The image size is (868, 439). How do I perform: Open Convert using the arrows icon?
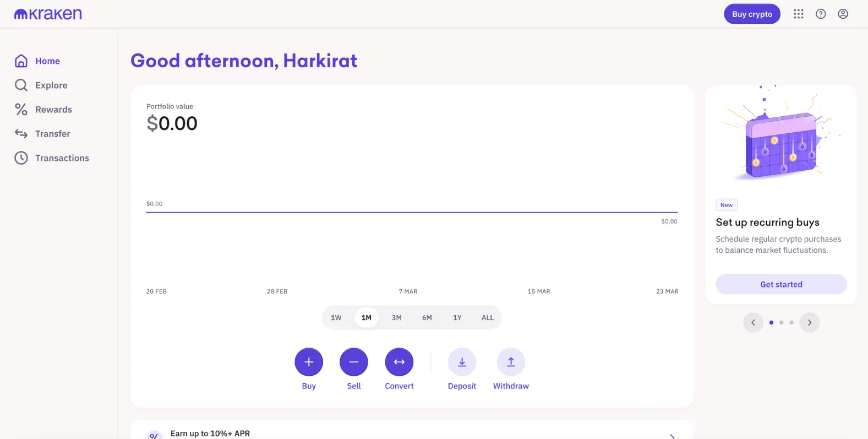click(399, 362)
